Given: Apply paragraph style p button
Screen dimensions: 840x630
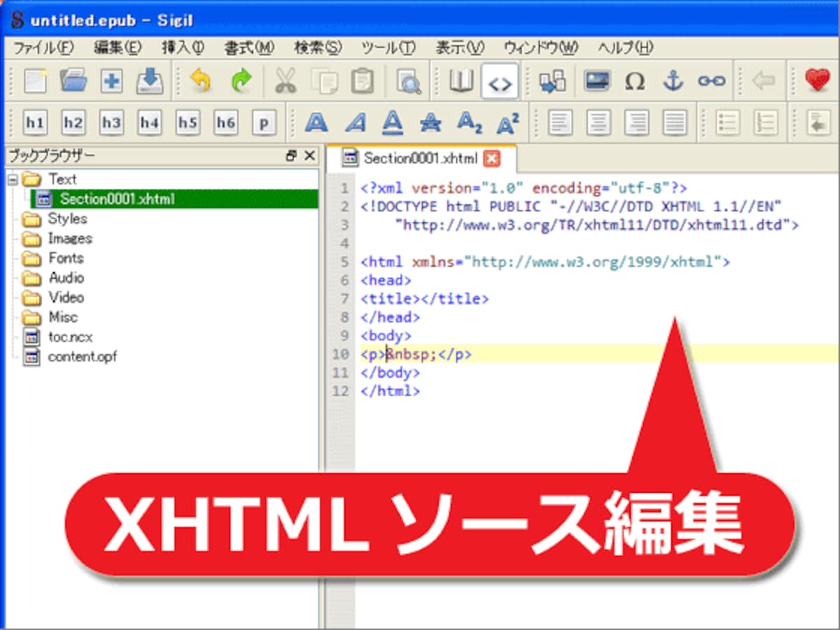Looking at the screenshot, I should pyautogui.click(x=264, y=123).
